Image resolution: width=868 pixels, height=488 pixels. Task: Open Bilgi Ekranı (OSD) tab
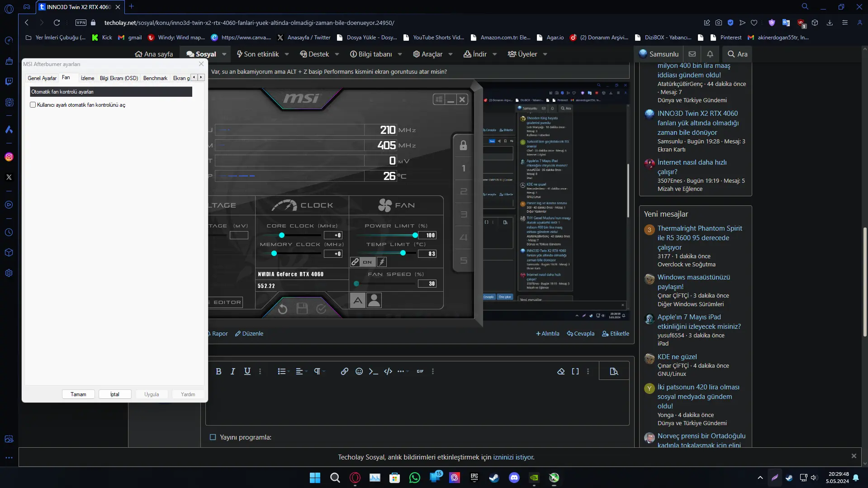(x=119, y=78)
